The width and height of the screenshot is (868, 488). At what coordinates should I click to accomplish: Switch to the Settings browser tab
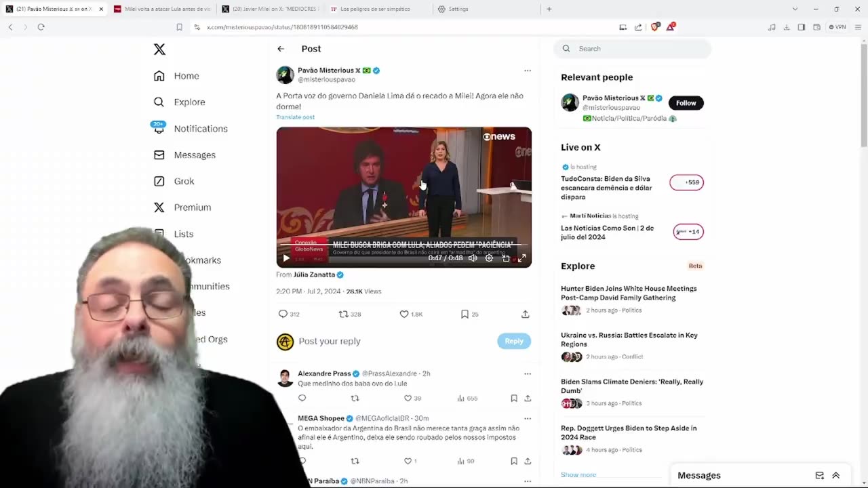pyautogui.click(x=486, y=9)
